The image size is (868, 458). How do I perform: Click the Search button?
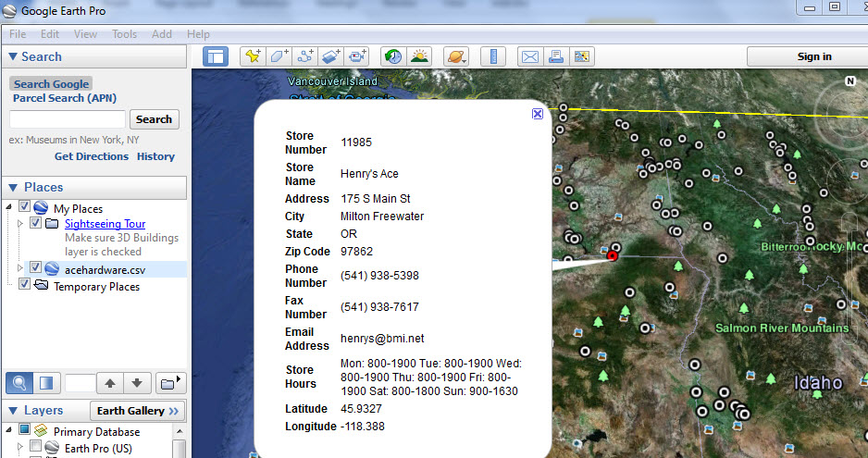tap(154, 119)
